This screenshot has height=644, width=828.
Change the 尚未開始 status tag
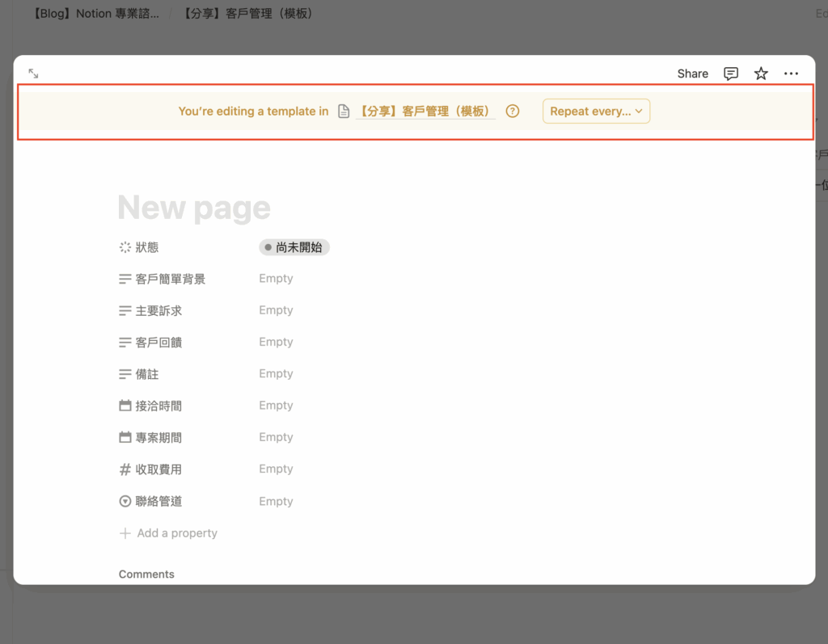pyautogui.click(x=294, y=247)
